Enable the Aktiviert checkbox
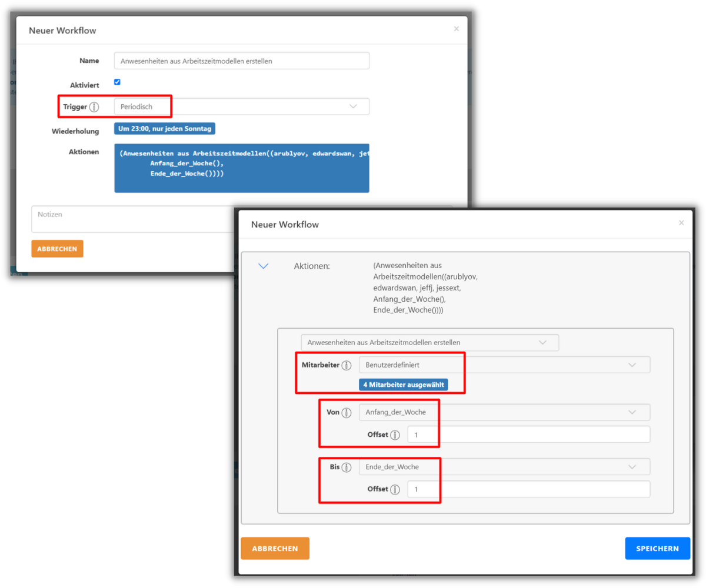 [116, 82]
